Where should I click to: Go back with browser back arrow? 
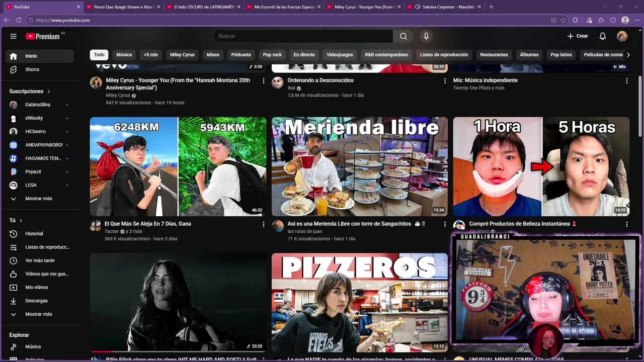[x=7, y=20]
